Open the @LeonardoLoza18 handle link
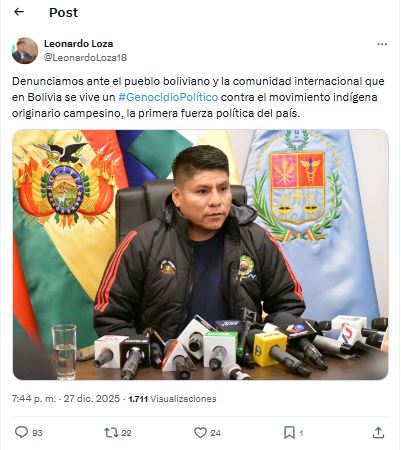This screenshot has width=401, height=450. tap(85, 58)
